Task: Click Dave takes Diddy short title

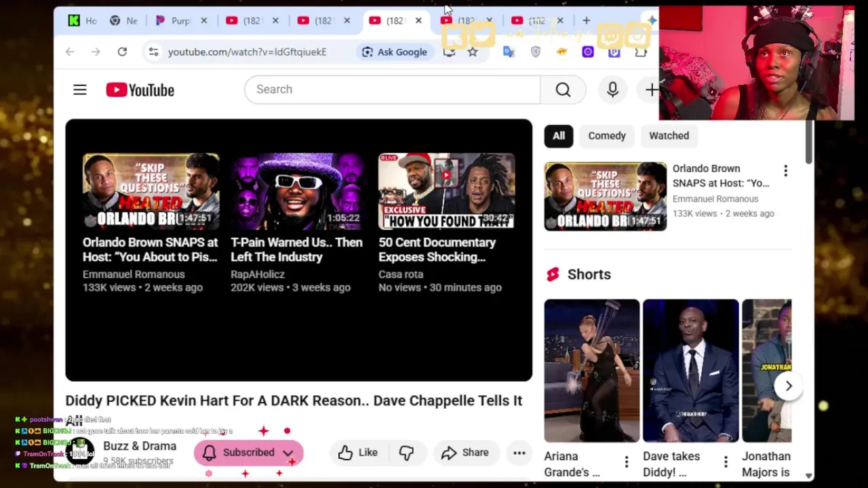Action: tap(671, 464)
